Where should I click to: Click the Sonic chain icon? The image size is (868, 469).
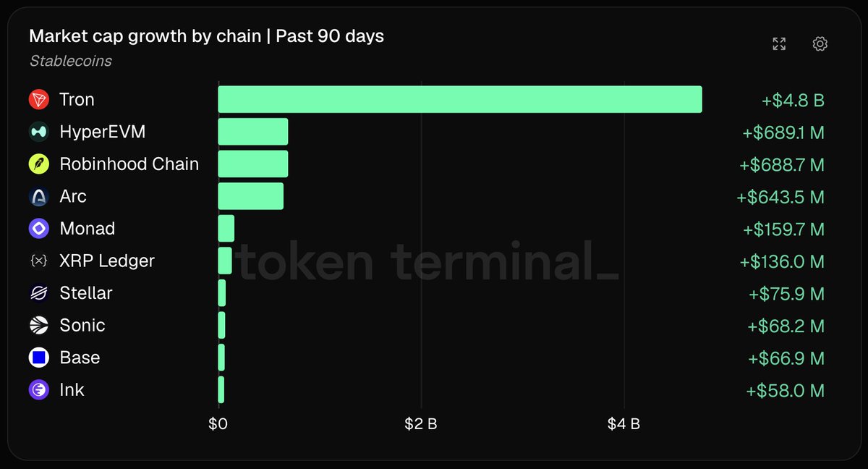(38, 325)
